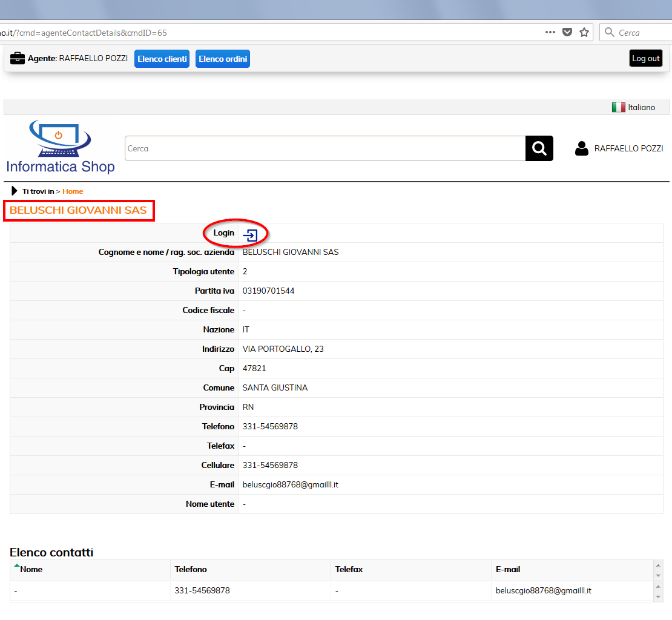Open the Elenco ordini list
This screenshot has height=620, width=672.
(x=223, y=59)
